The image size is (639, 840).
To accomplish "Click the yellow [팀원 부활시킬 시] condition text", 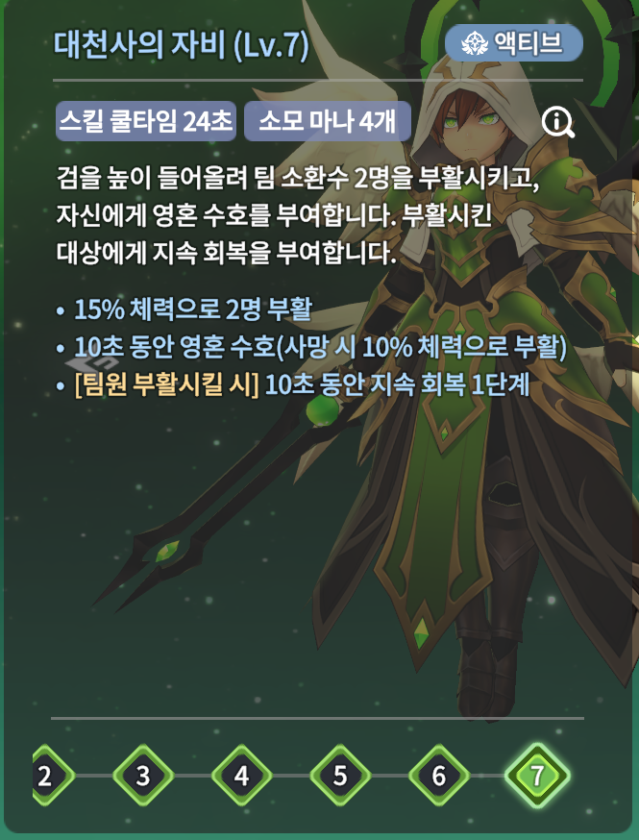I will point(166,384).
